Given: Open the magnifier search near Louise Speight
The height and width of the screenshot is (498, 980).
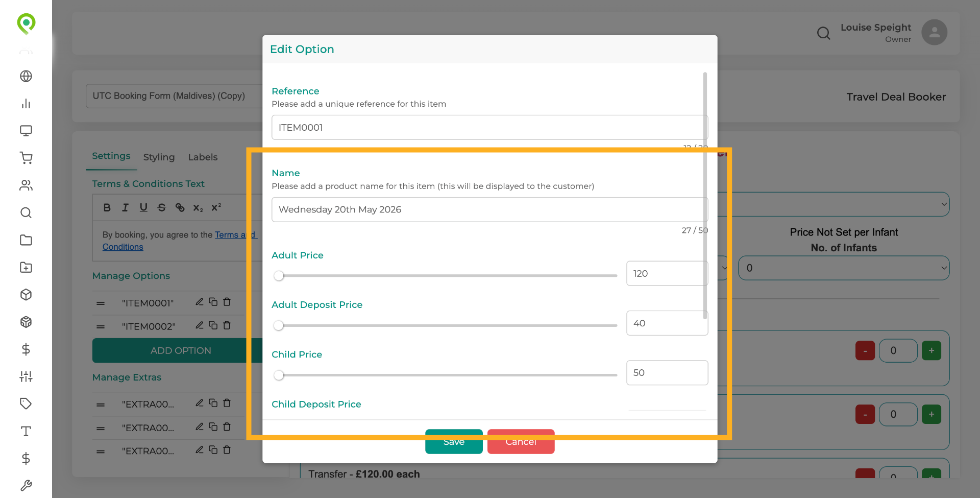Looking at the screenshot, I should tap(823, 33).
